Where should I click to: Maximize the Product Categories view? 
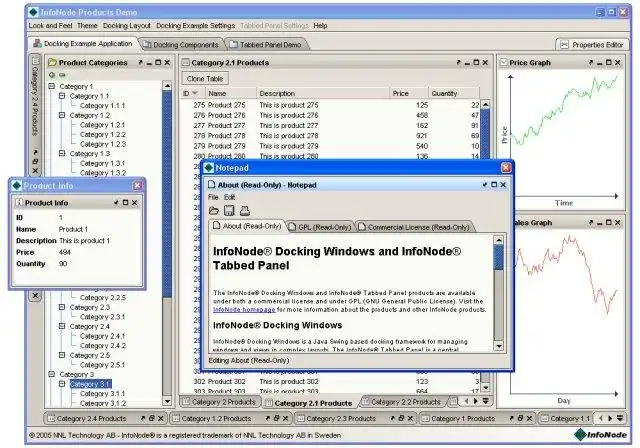[x=158, y=62]
